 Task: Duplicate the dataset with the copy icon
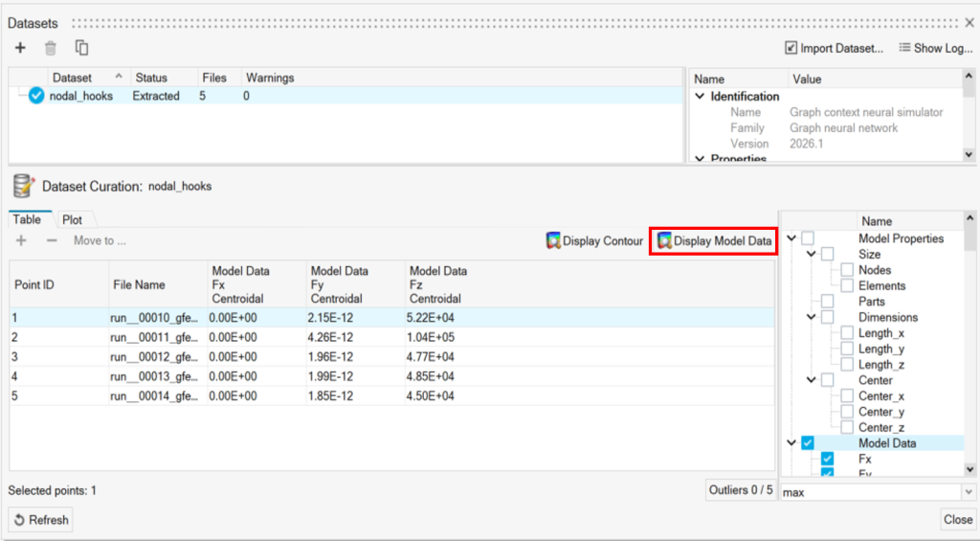(81, 48)
